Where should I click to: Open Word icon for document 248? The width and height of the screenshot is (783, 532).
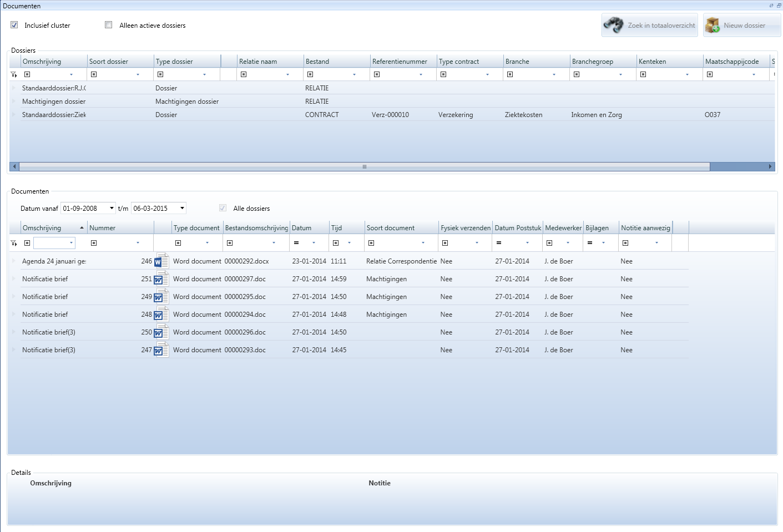click(161, 314)
